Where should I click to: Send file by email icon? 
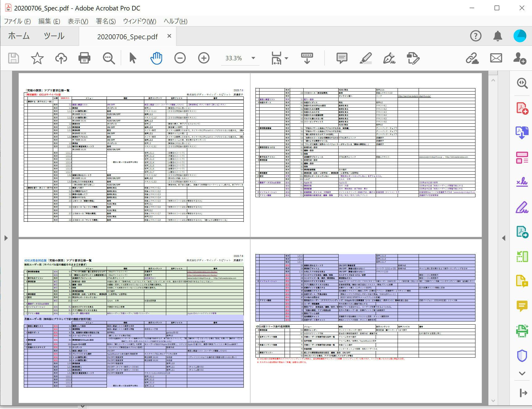pyautogui.click(x=496, y=58)
